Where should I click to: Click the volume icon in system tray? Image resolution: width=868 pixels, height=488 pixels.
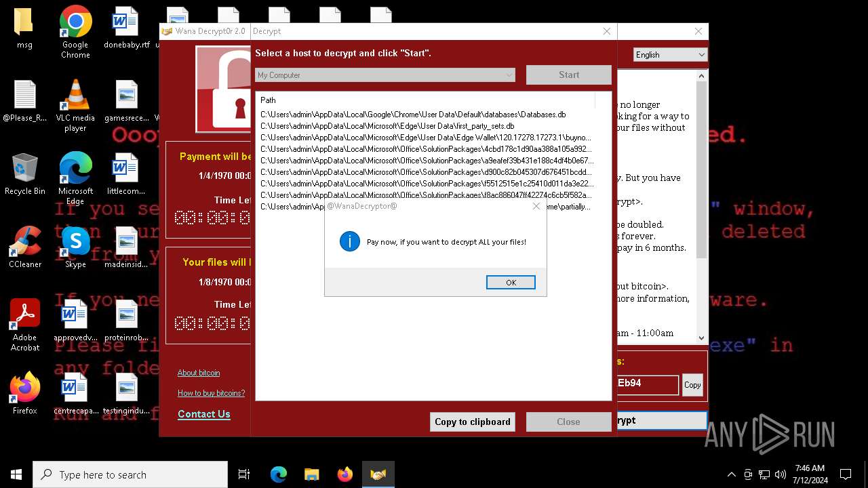781,474
